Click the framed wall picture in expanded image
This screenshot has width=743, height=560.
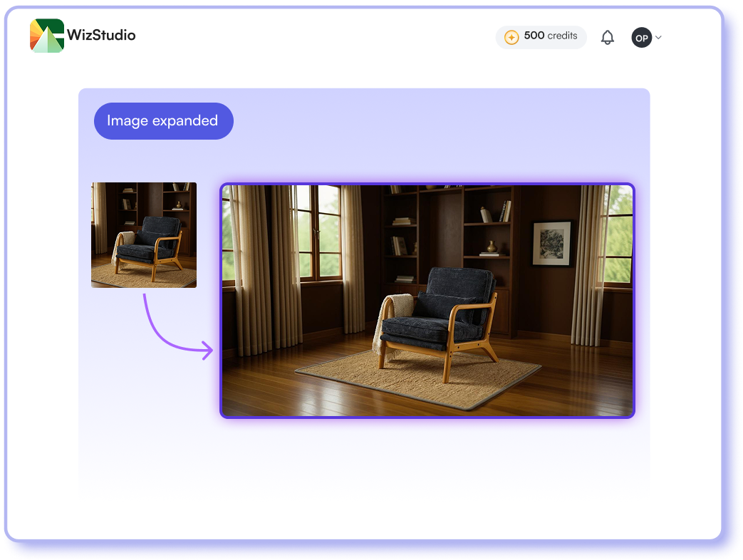tap(552, 243)
